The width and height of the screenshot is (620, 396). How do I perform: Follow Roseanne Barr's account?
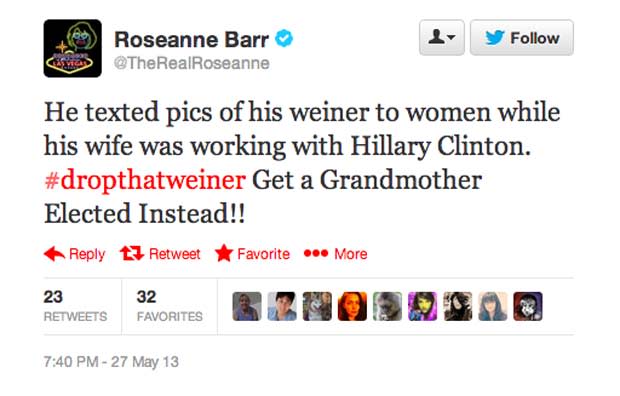coord(522,38)
